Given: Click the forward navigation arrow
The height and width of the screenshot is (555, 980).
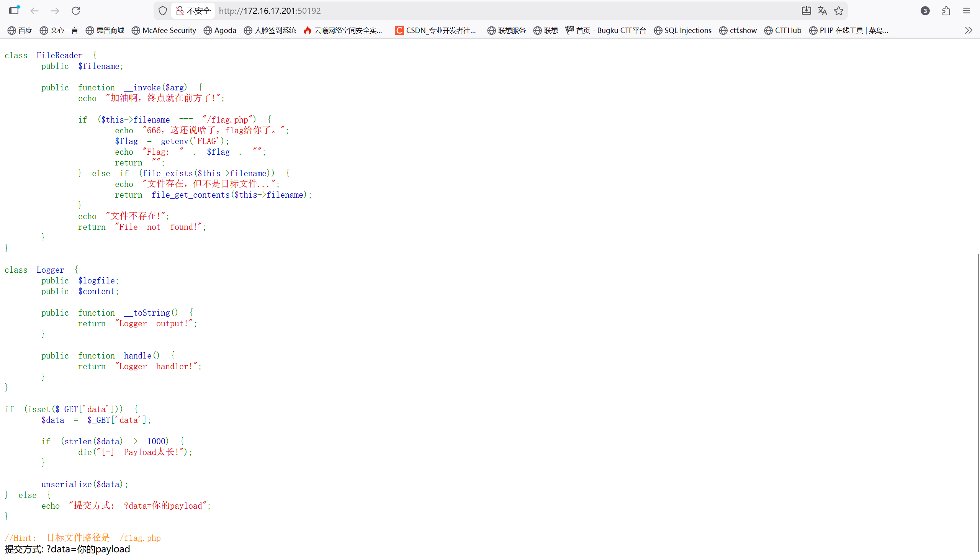Looking at the screenshot, I should (x=55, y=11).
